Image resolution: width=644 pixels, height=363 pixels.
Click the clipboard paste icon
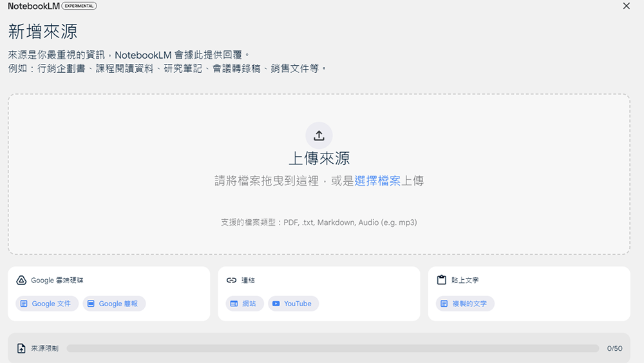tap(442, 280)
